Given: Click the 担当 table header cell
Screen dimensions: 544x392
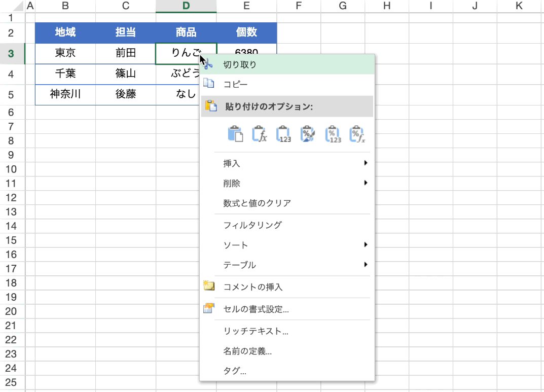Looking at the screenshot, I should point(126,33).
